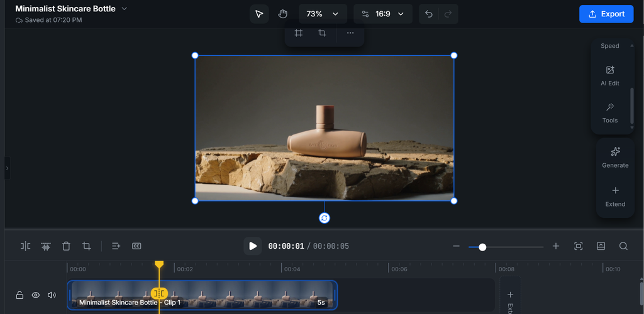The image size is (644, 314).
Task: Play the video preview
Action: [253, 246]
